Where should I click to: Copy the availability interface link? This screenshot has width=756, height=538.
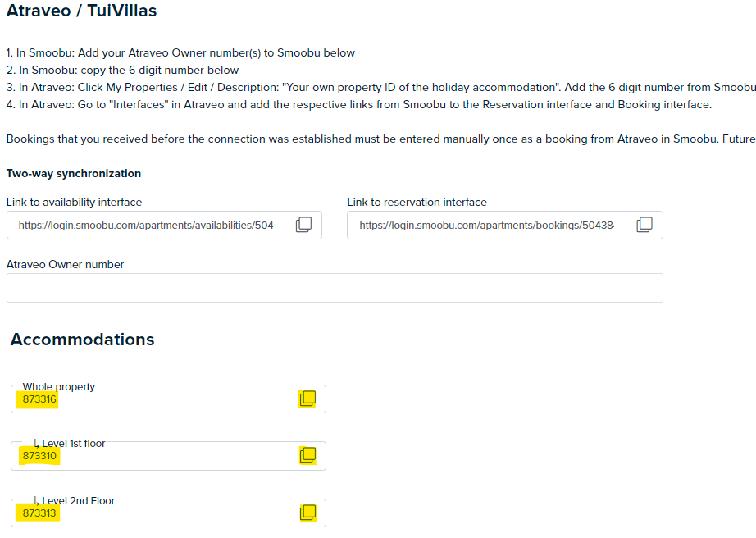click(x=303, y=225)
